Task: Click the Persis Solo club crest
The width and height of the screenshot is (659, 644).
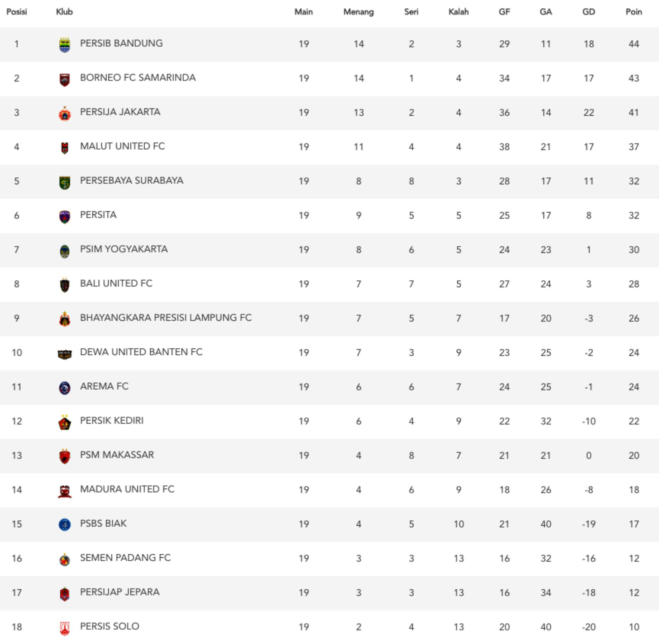Action: click(65, 628)
